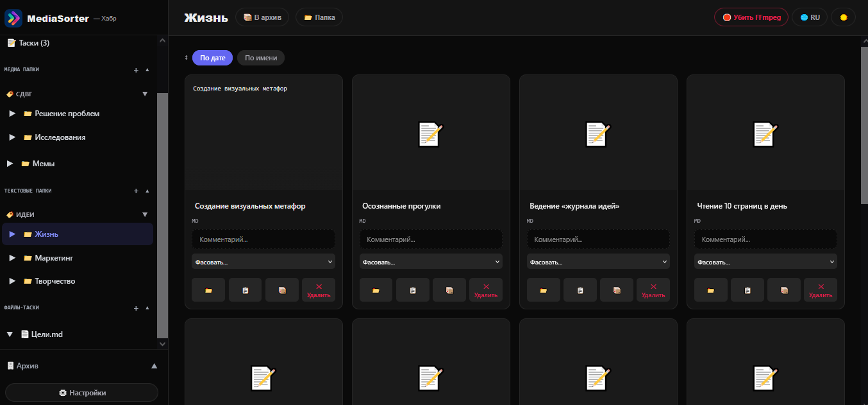Collapse the ИДЕИ tag group
Image resolution: width=868 pixels, height=405 pixels.
(145, 214)
